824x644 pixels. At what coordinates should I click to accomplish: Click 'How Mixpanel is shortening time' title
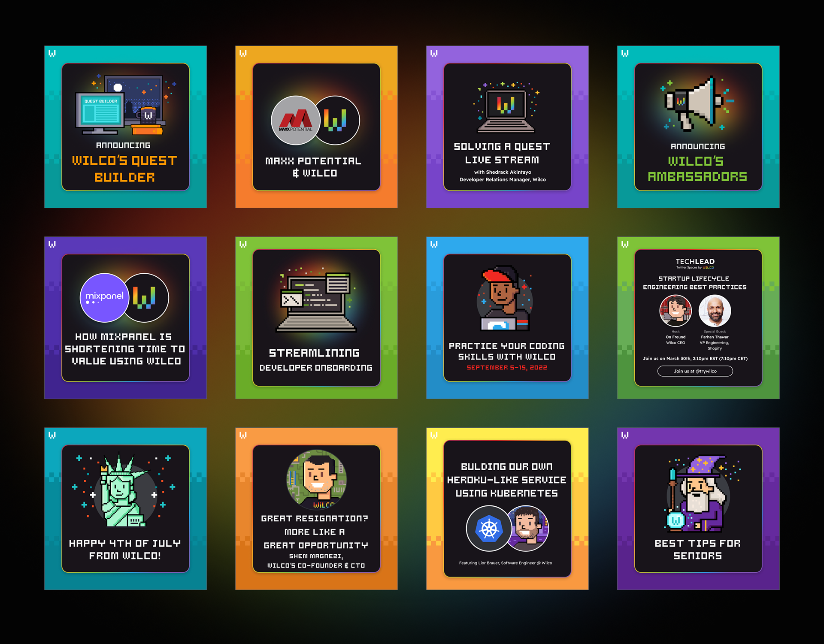point(125,349)
